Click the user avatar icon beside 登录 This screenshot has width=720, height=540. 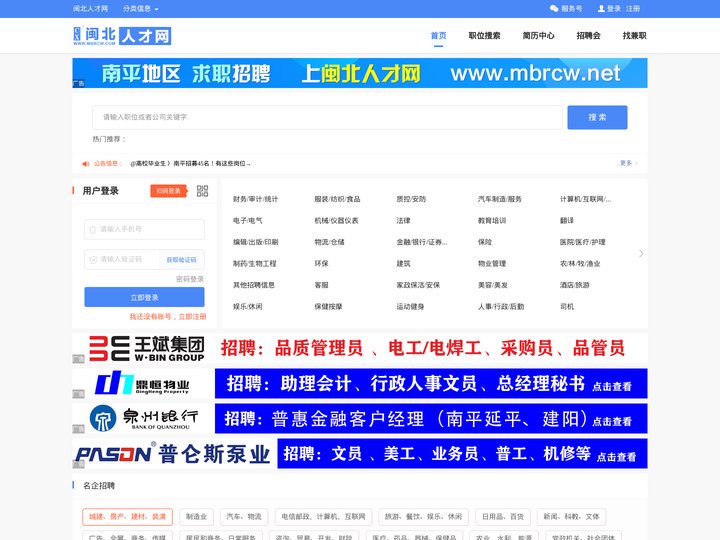point(601,8)
